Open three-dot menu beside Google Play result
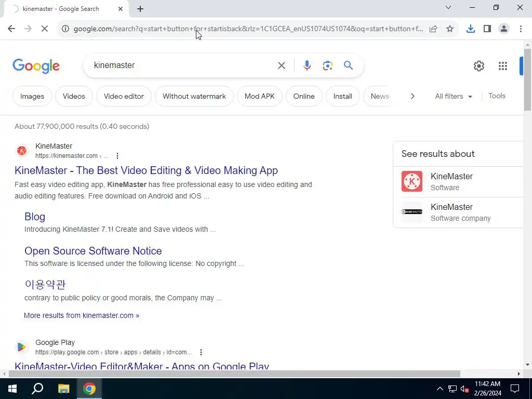Screen dimensions: 532x399 click(x=201, y=352)
